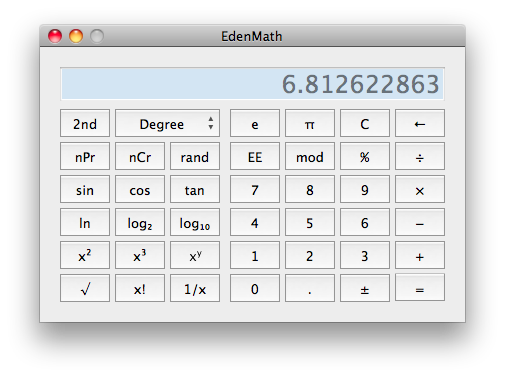The image size is (505, 377).
Task: Clear the display with C button
Action: point(365,123)
